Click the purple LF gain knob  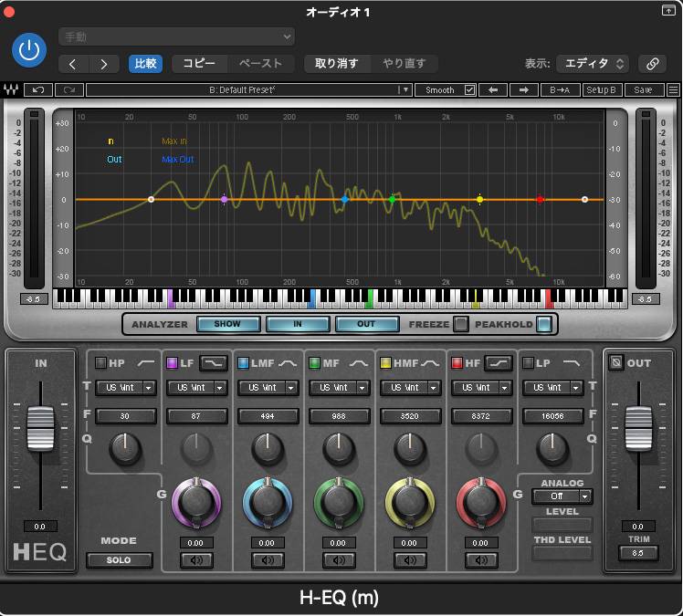coord(196,502)
